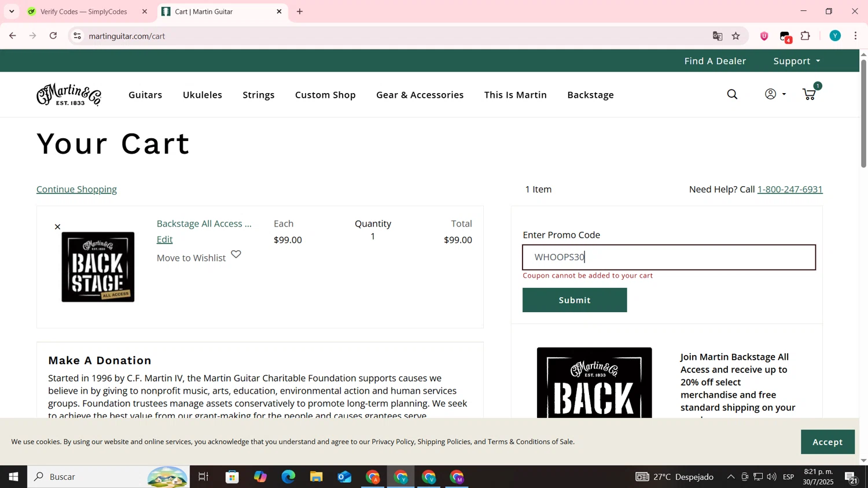Image resolution: width=868 pixels, height=488 pixels.
Task: Open the Ukuleles menu
Action: coord(202,95)
